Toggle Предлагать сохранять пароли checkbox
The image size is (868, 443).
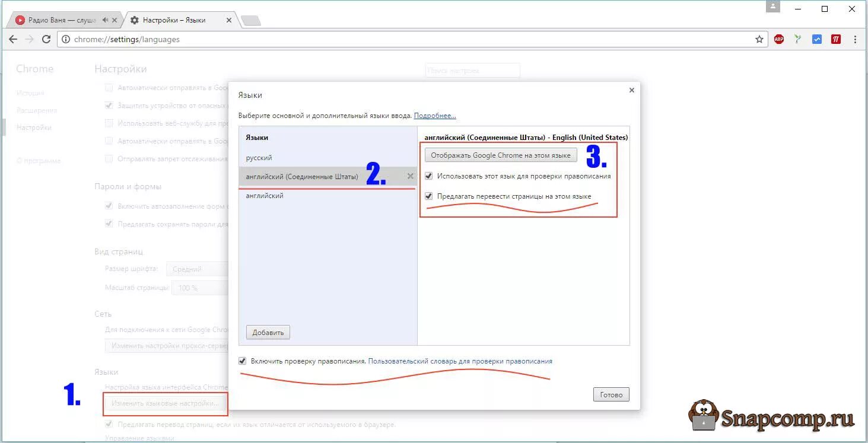tap(109, 224)
